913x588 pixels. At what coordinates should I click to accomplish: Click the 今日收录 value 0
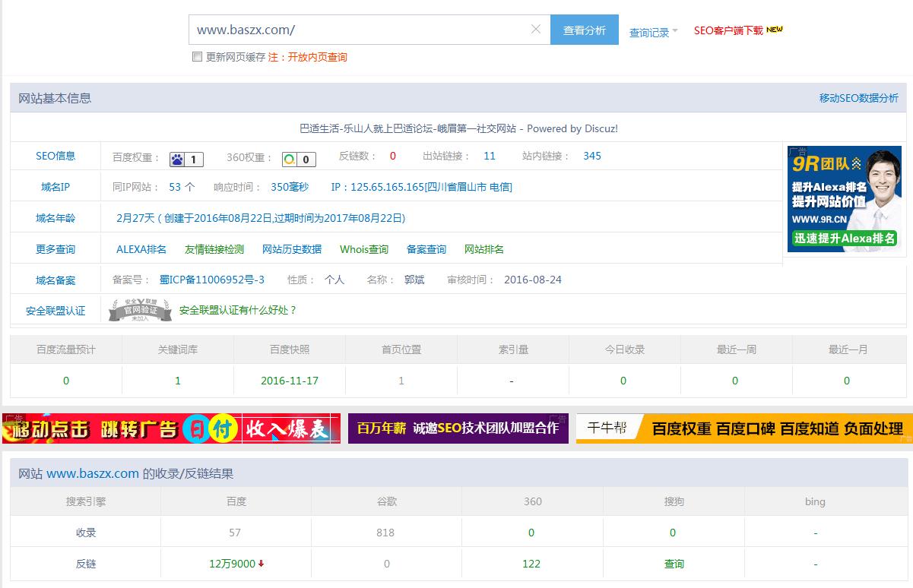tap(623, 381)
